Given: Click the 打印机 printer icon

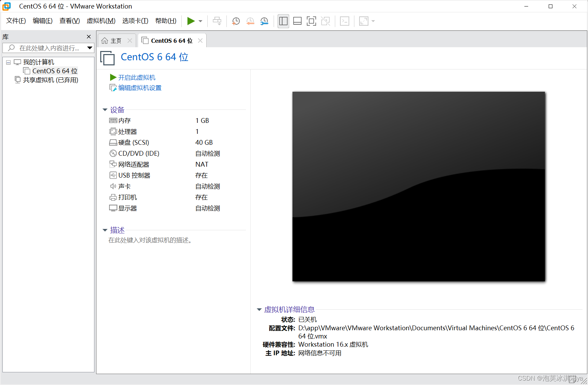Looking at the screenshot, I should click(x=113, y=197).
